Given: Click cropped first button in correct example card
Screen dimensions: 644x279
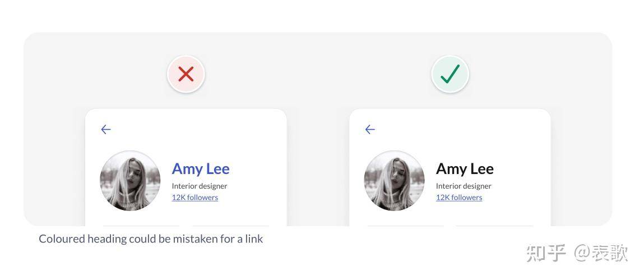Looking at the screenshot, I should tap(405, 226).
